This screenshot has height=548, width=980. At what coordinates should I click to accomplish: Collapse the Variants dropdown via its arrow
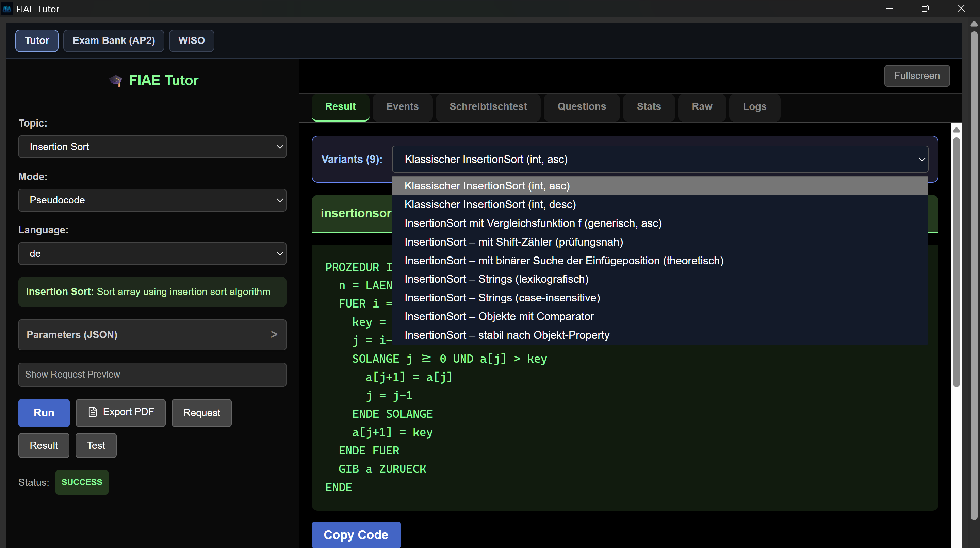pyautogui.click(x=922, y=159)
